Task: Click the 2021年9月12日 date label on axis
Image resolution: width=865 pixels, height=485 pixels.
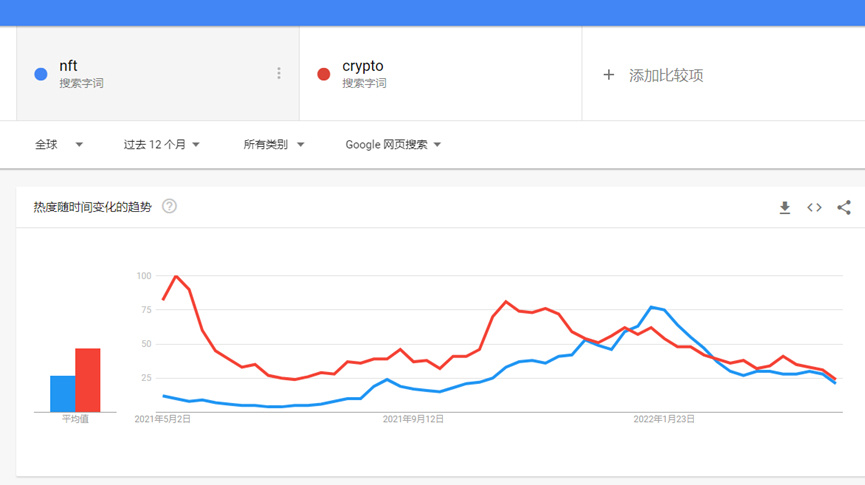Action: point(414,420)
